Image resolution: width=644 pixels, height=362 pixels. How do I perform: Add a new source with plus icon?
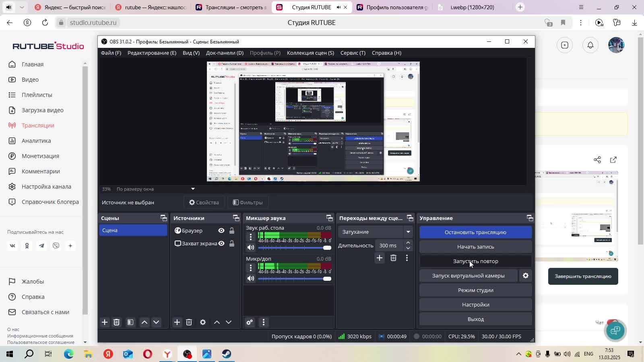pyautogui.click(x=177, y=322)
